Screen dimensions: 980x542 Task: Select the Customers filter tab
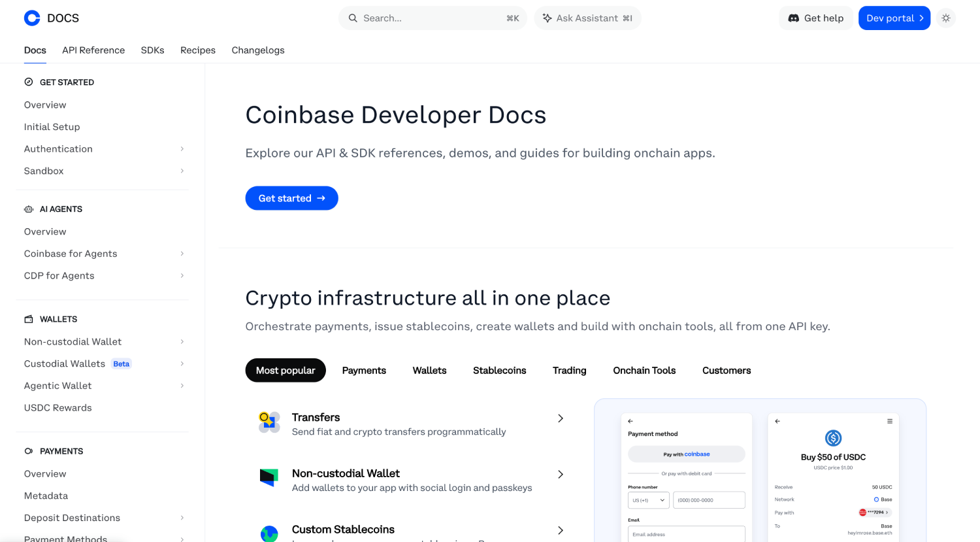(727, 370)
